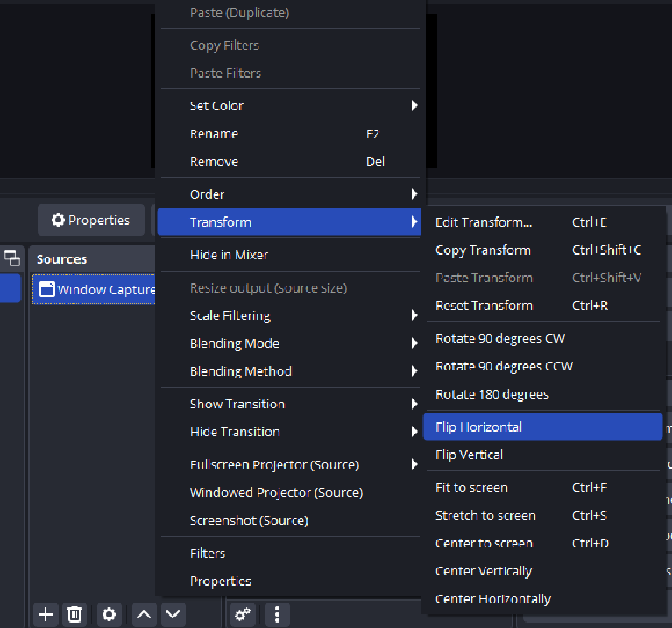Expand the Blending Method submenu
Viewport: 672px width, 628px height.
[414, 371]
